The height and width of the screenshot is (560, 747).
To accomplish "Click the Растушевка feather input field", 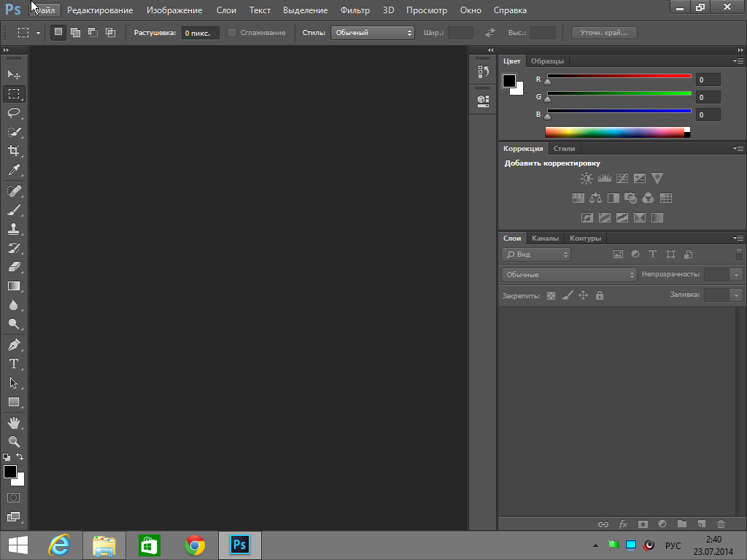I will (200, 33).
